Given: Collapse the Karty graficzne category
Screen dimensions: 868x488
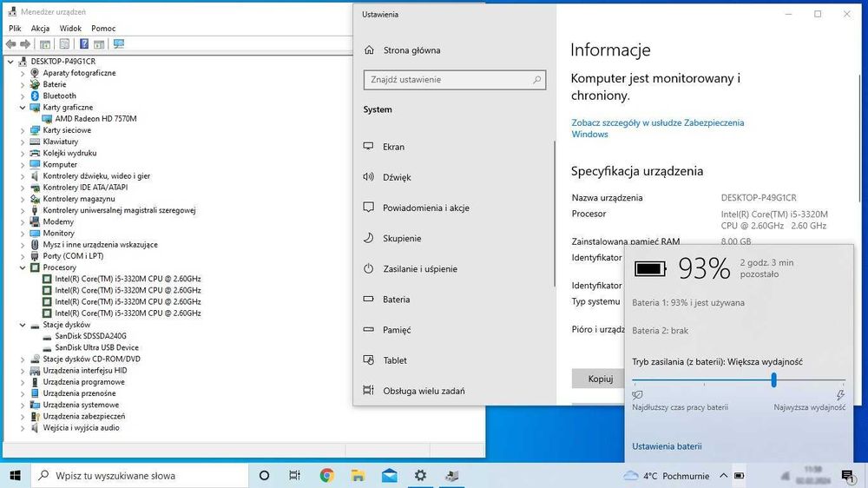Looking at the screenshot, I should click(x=23, y=108).
